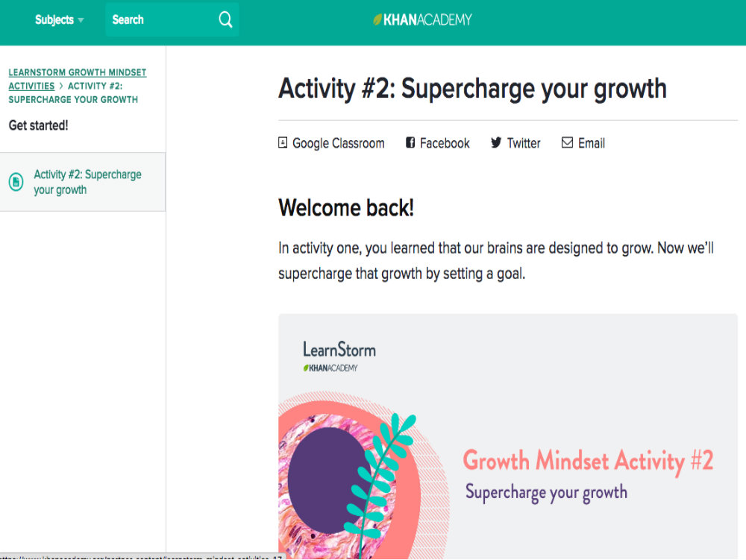The width and height of the screenshot is (746, 560).
Task: Click inside the Search input field
Action: (162, 20)
